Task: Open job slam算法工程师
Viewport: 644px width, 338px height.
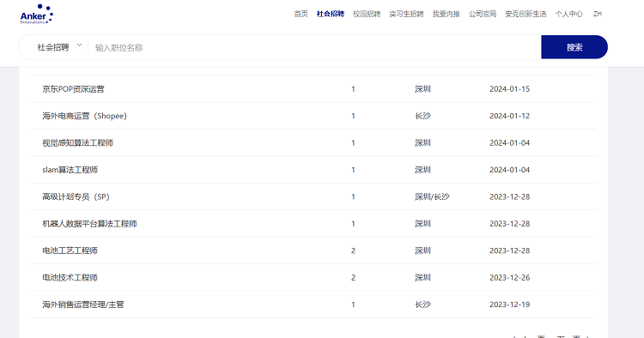Action: coord(70,170)
